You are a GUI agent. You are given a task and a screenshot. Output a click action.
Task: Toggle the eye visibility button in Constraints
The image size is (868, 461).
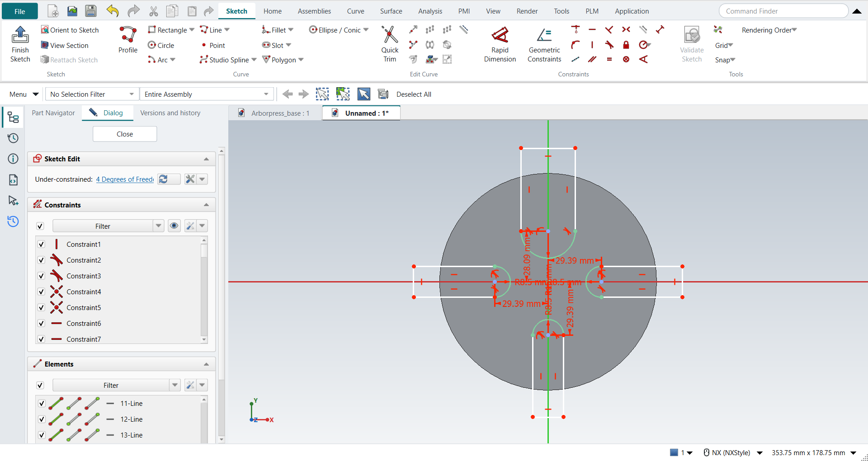tap(174, 226)
